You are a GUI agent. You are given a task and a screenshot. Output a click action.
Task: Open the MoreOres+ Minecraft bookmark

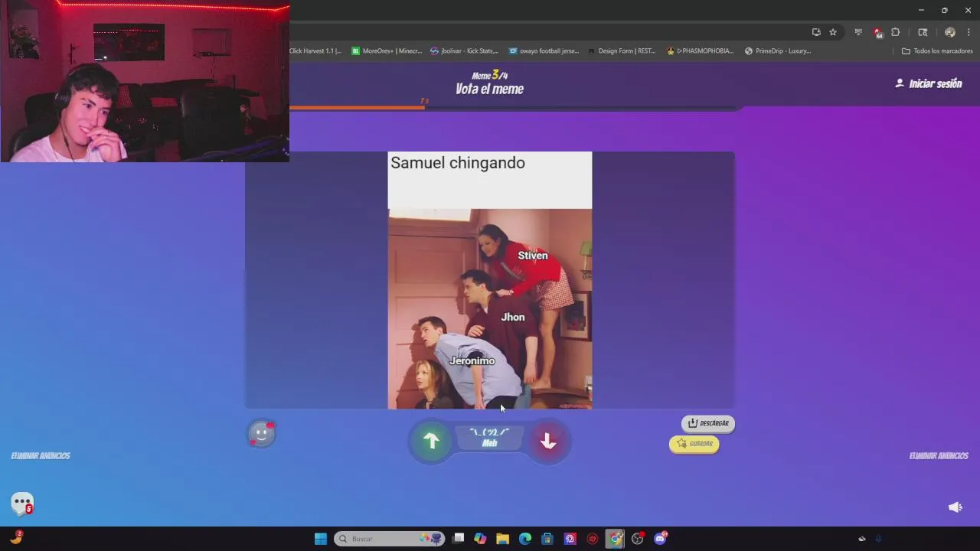[x=387, y=51]
